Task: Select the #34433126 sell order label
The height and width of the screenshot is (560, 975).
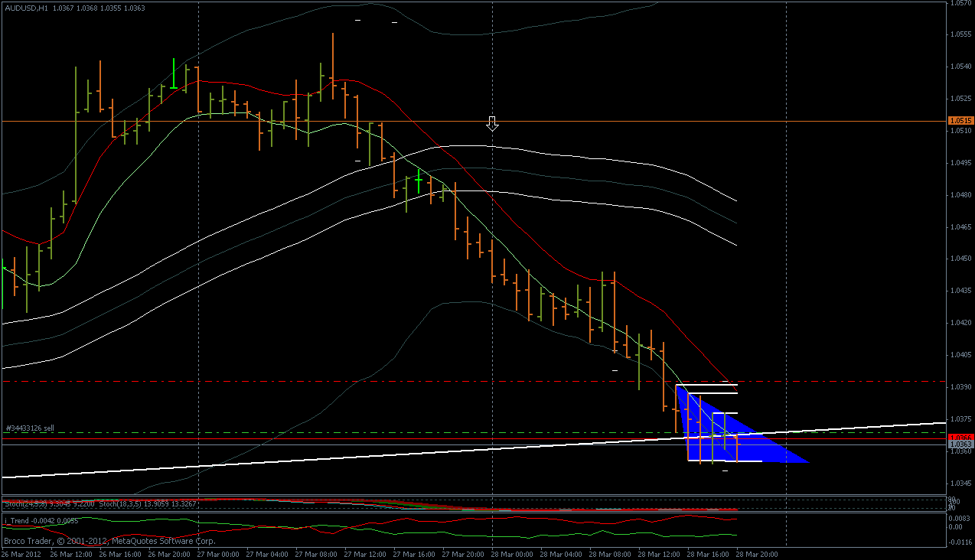Action: click(31, 428)
